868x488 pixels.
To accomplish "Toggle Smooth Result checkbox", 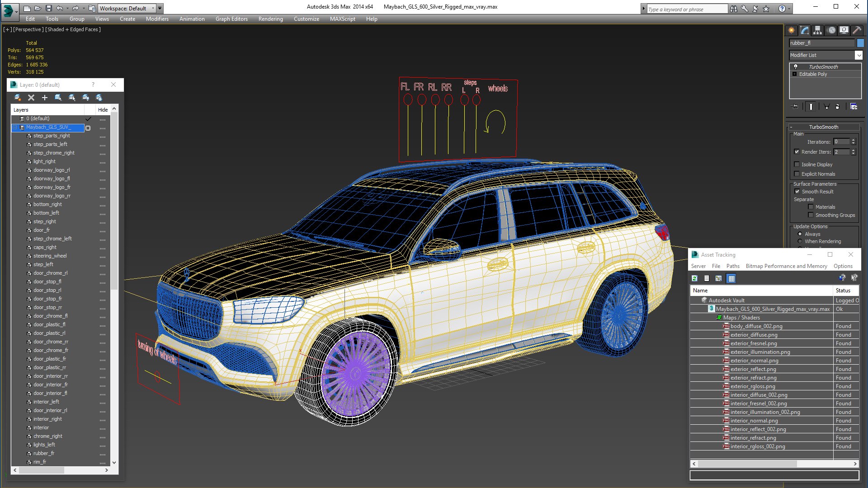I will [x=797, y=192].
